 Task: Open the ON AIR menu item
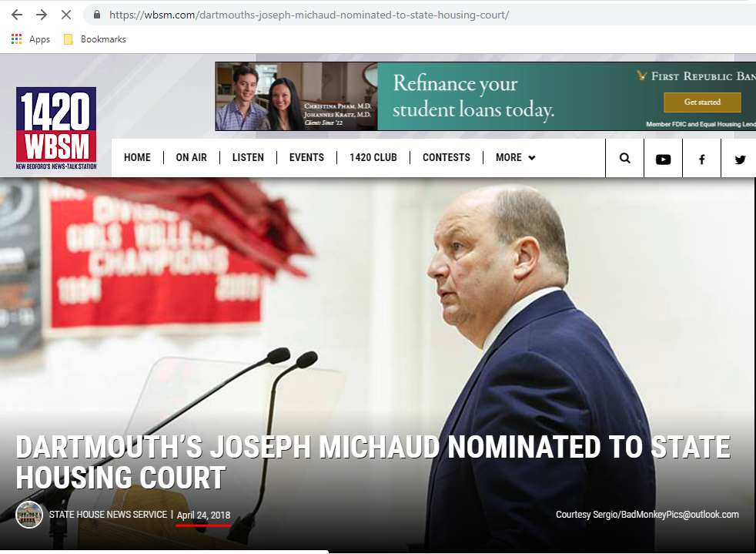point(192,157)
